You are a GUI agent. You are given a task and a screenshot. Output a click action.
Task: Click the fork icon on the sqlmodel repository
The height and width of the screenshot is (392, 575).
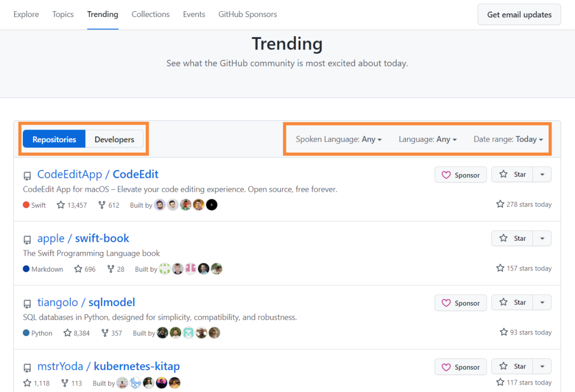tap(105, 332)
